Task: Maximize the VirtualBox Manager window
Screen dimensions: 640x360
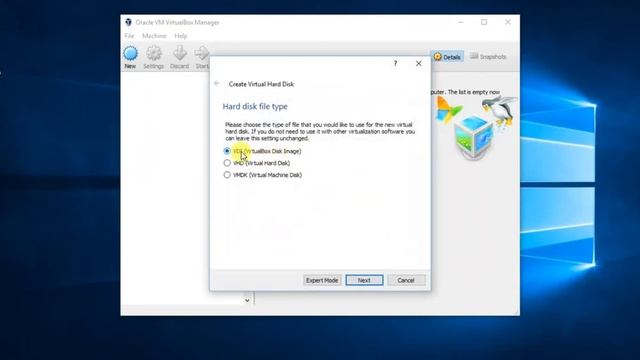Action: (x=484, y=22)
